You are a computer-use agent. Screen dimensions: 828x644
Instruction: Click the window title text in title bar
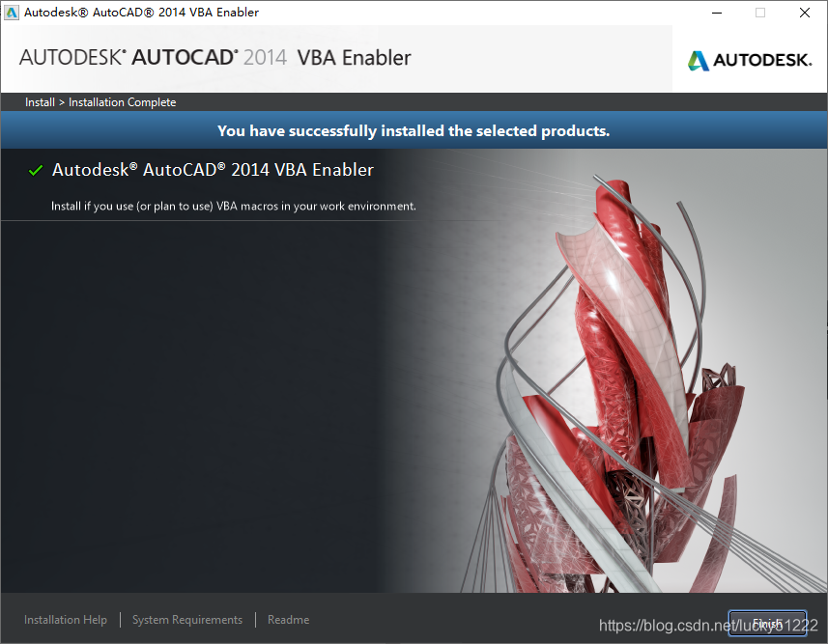click(x=141, y=13)
